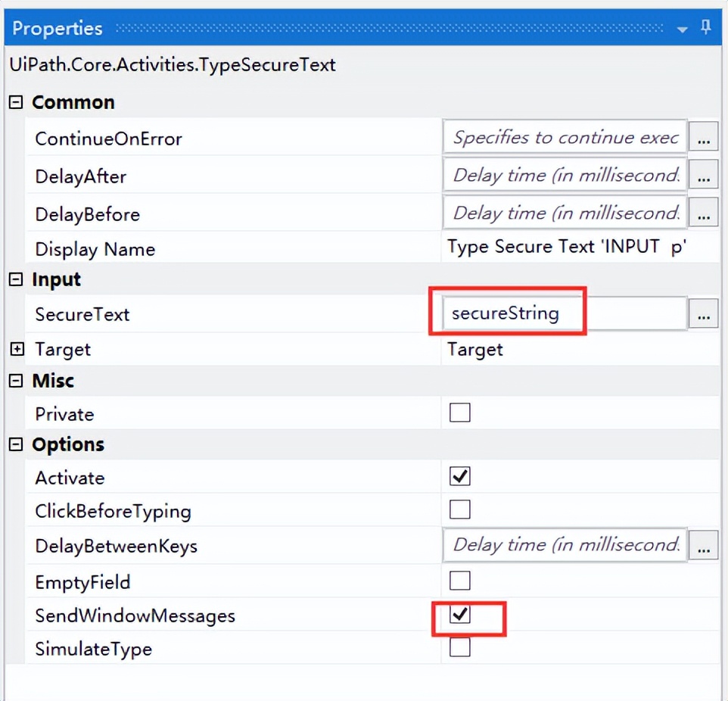
Task: Enable ClickBeforeTyping checkbox
Action: 460,510
